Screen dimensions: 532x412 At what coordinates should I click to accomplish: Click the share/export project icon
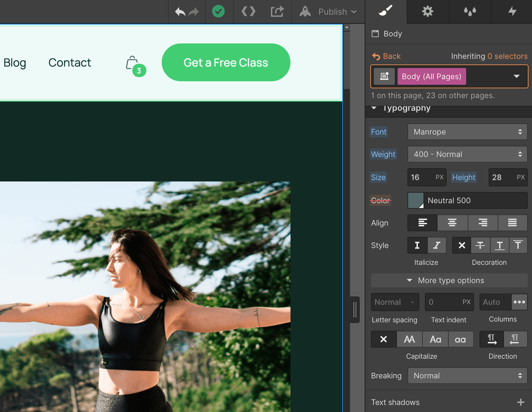pos(277,12)
